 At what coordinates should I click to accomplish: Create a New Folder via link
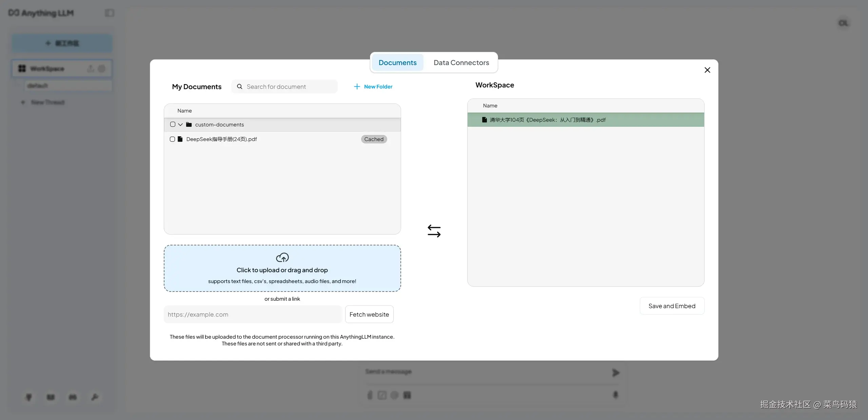(378, 86)
